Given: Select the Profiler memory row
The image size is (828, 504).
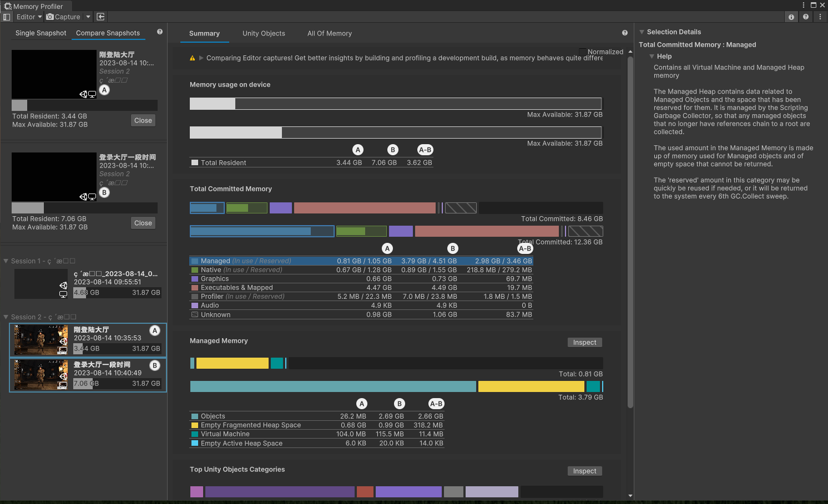Looking at the screenshot, I should tap(361, 297).
